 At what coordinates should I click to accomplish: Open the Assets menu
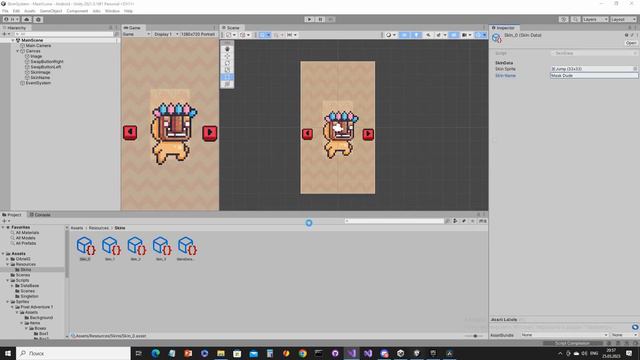[x=30, y=11]
